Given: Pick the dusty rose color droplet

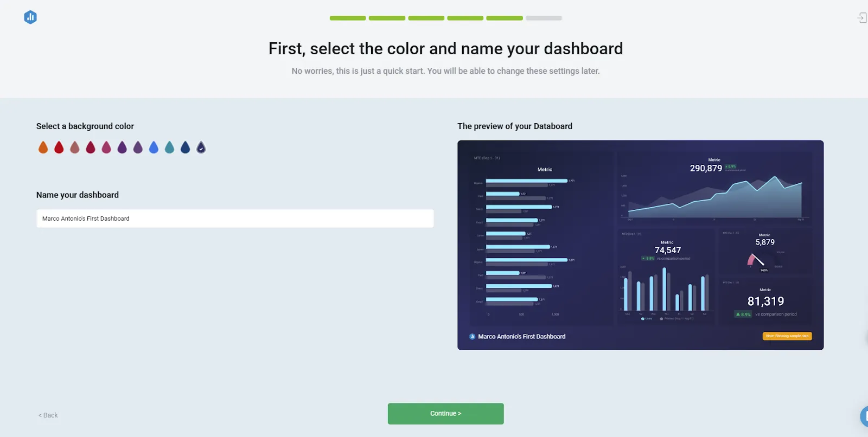Looking at the screenshot, I should click(x=74, y=146).
